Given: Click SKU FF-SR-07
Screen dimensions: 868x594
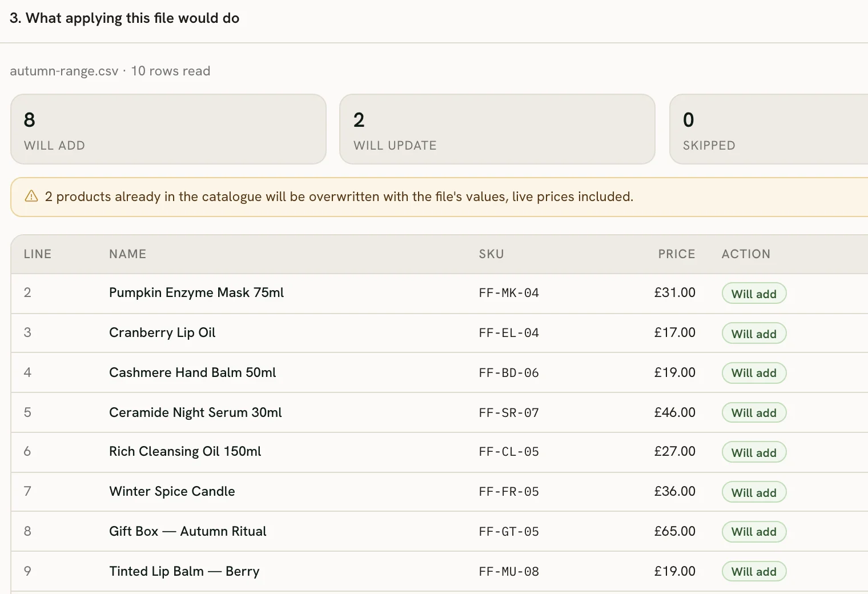Looking at the screenshot, I should tap(509, 413).
